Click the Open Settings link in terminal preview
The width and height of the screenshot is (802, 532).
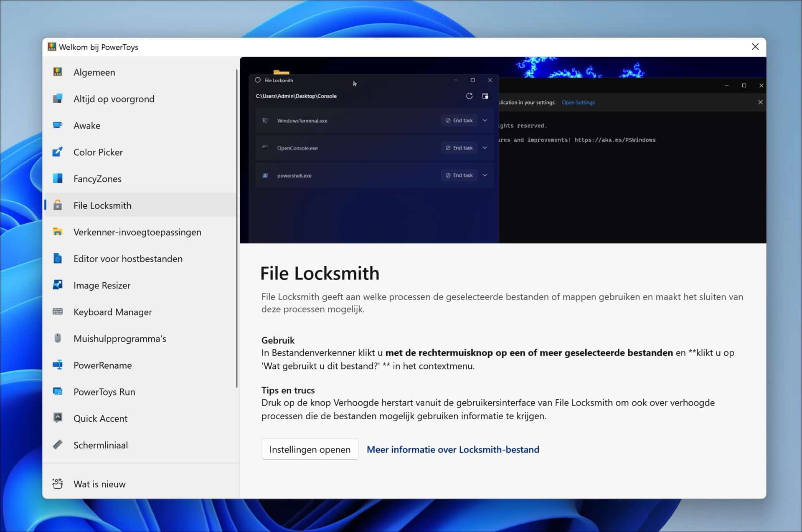click(578, 102)
